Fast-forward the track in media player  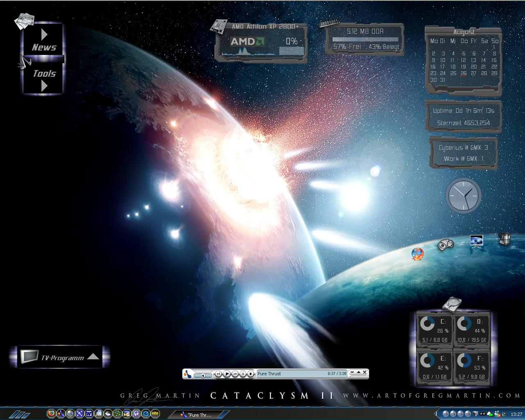point(235,374)
